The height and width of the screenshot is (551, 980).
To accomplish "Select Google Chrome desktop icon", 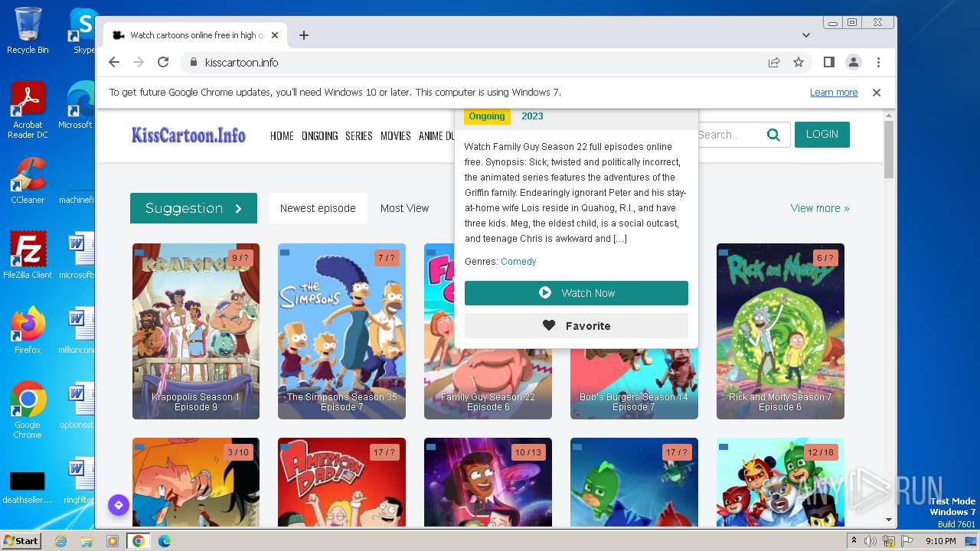I will [x=28, y=410].
